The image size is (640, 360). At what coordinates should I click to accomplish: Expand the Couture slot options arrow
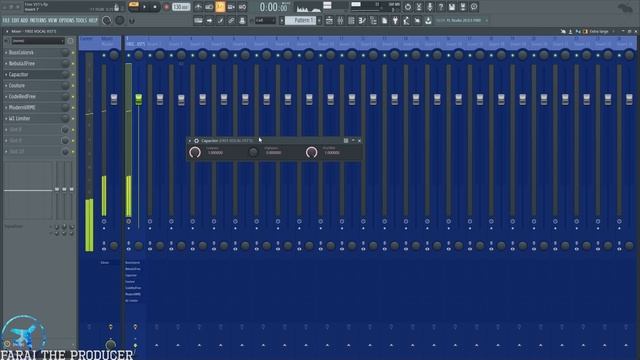[x=6, y=86]
